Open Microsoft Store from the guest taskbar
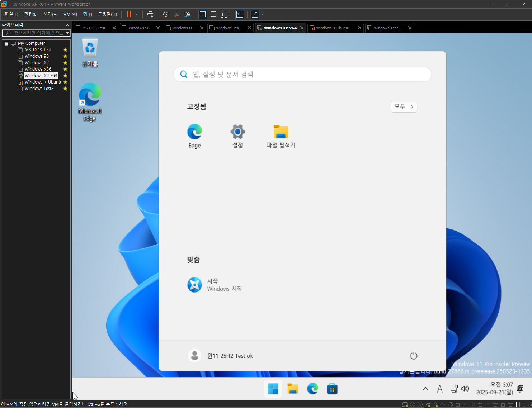532x408 pixels. (332, 389)
